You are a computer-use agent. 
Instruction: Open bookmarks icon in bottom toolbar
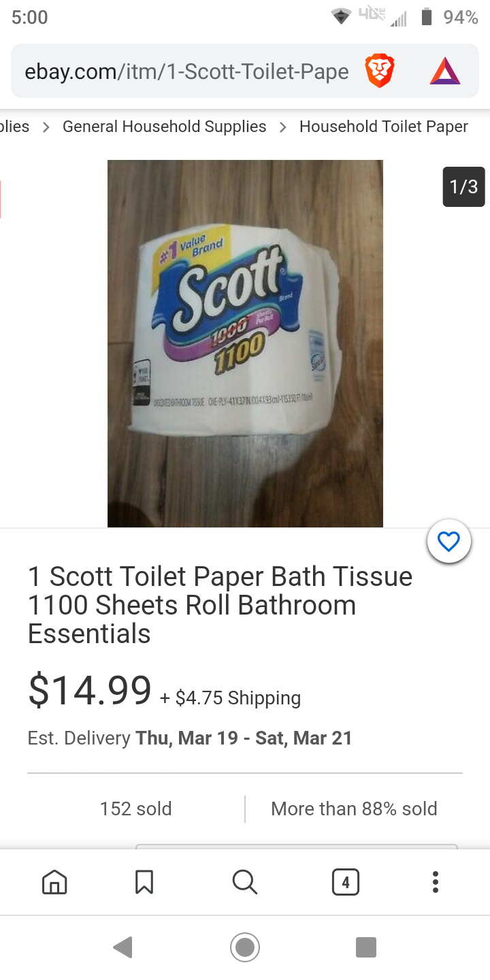(x=144, y=882)
